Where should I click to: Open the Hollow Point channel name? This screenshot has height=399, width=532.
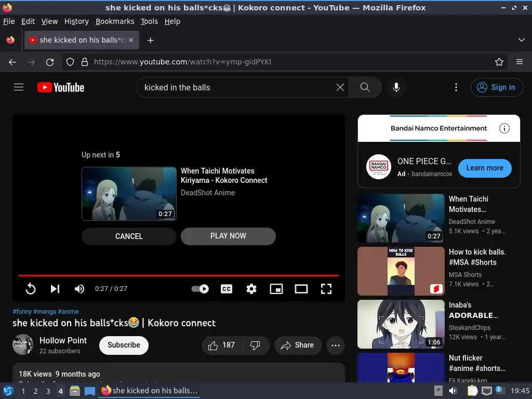pyautogui.click(x=63, y=340)
